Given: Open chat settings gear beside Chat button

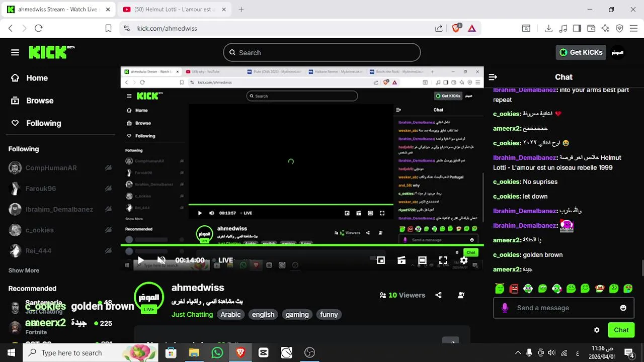Looking at the screenshot, I should [597, 330].
